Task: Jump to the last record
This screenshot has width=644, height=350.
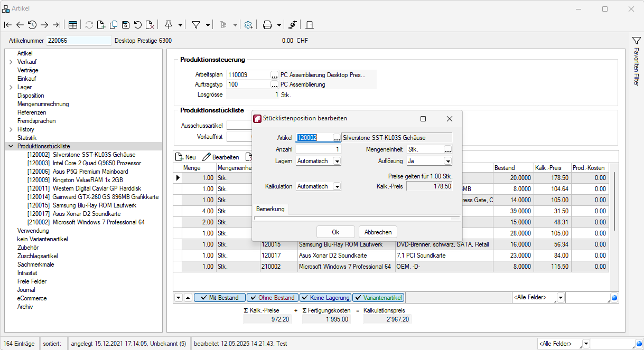Action: coord(57,25)
